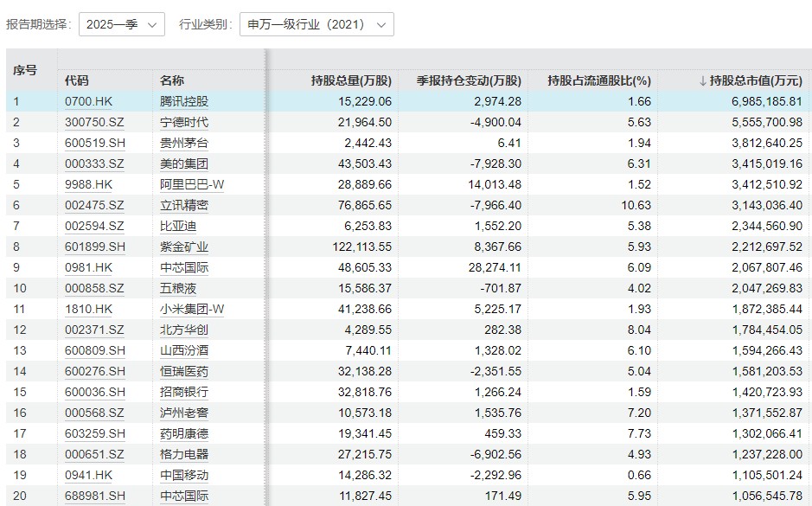Open stock code link 002475.SZ
This screenshot has height=506, width=812.
tap(94, 205)
